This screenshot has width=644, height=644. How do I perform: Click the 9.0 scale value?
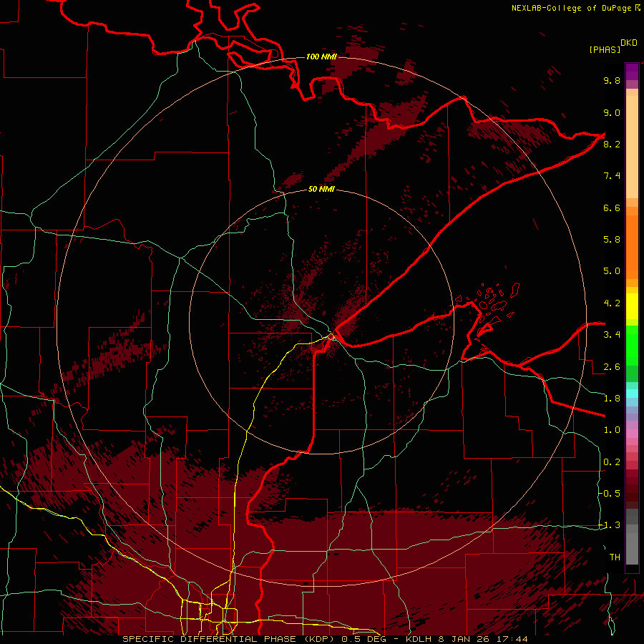(612, 112)
